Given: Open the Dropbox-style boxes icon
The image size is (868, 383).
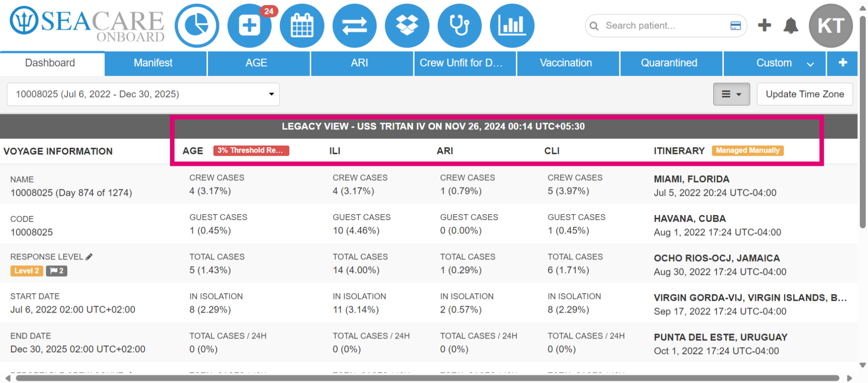Looking at the screenshot, I should [407, 26].
